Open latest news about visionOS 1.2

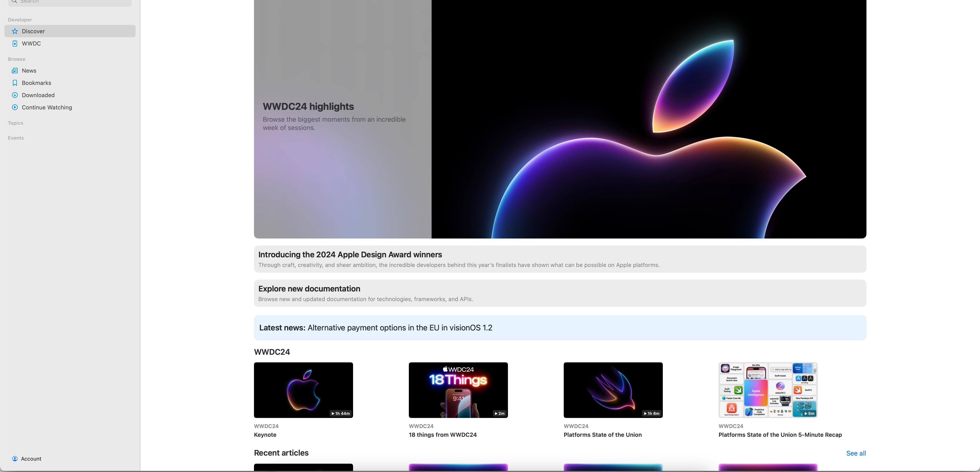[560, 328]
